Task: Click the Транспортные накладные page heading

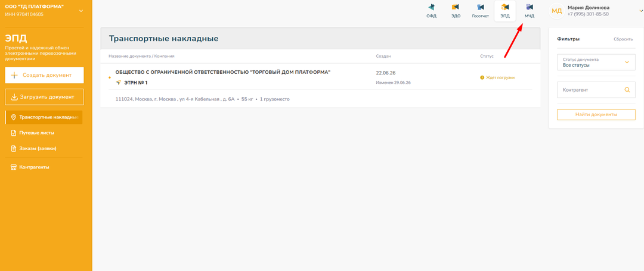Action: [163, 39]
